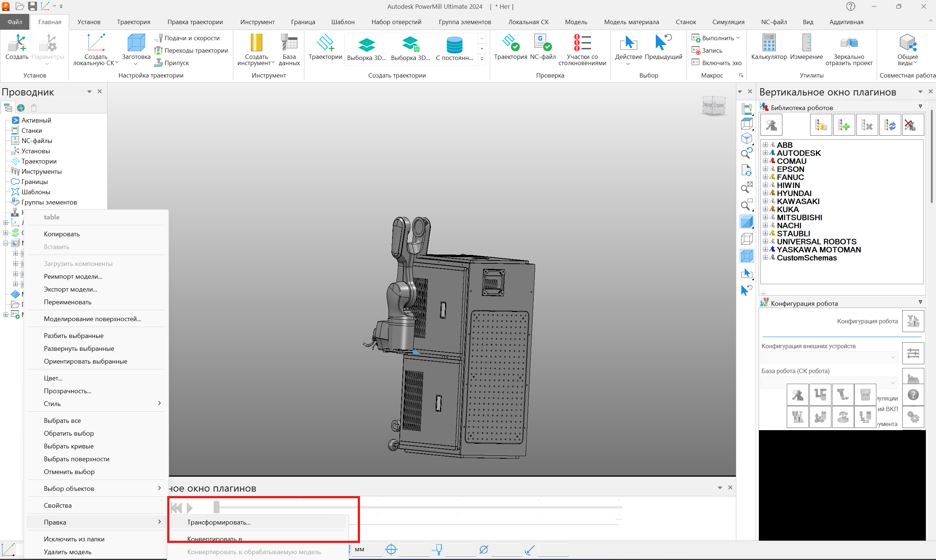Select the С постоянн... strategy icon
Viewport: 936px width, 560px height.
pos(454,45)
